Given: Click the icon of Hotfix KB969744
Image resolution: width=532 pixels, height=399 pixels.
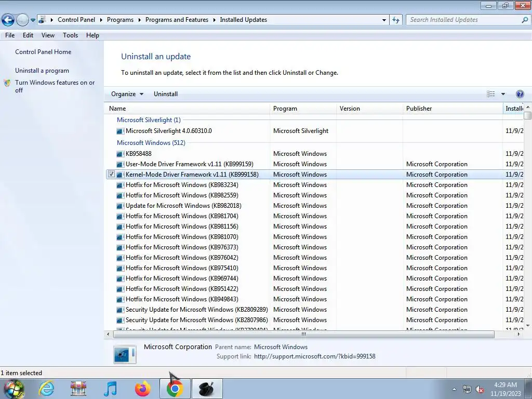Looking at the screenshot, I should 120,279.
